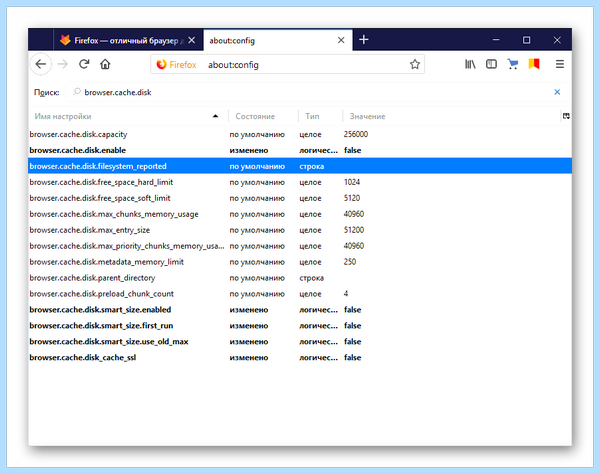Open the hamburger application menu
This screenshot has width=600, height=474.
tap(560, 64)
